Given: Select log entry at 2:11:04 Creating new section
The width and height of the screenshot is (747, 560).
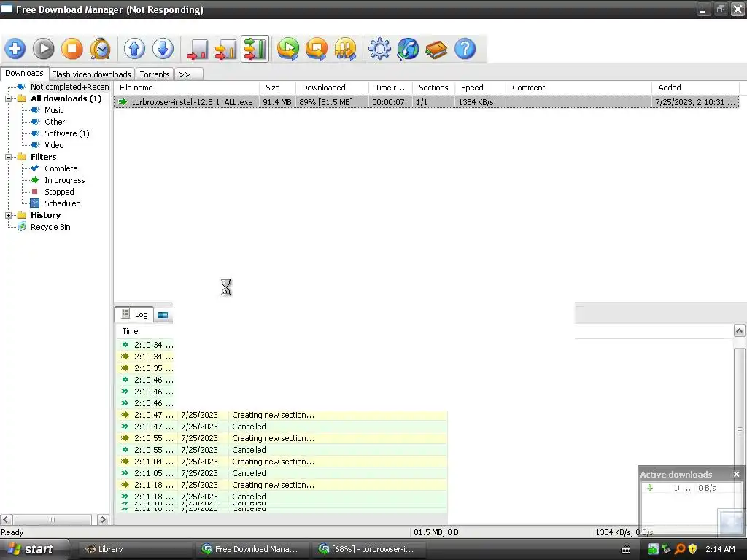Looking at the screenshot, I should [x=282, y=462].
